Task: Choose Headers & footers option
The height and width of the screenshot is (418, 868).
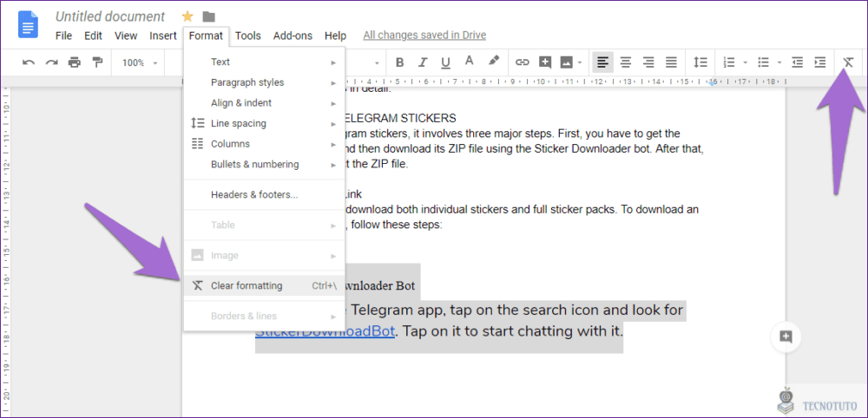Action: (264, 194)
